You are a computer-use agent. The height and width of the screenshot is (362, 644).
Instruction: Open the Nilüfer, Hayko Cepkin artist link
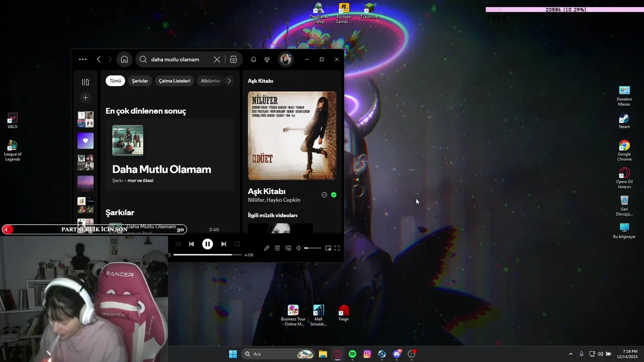click(274, 200)
